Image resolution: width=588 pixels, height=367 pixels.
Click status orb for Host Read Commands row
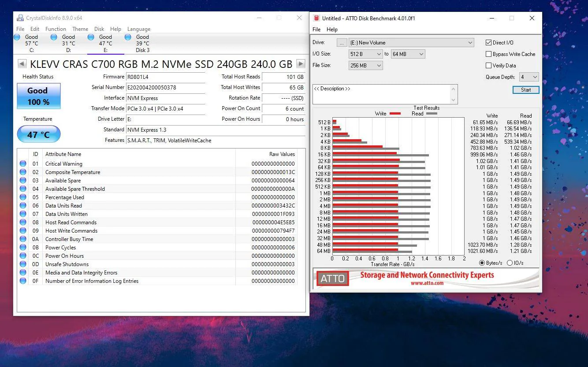coord(23,222)
